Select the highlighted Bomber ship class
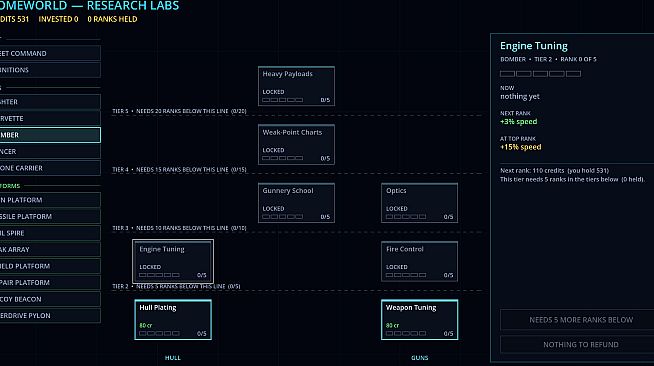This screenshot has width=654, height=366. pyautogui.click(x=50, y=135)
